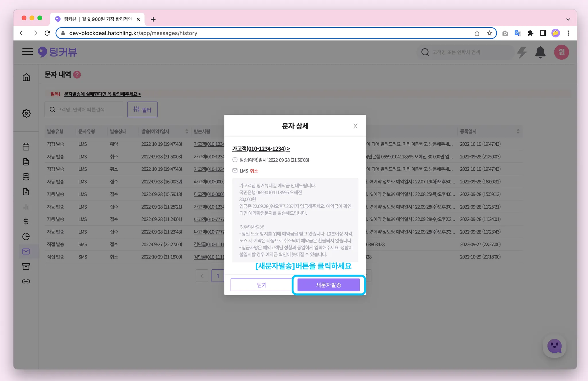Click the lightning bolt quick action icon
The height and width of the screenshot is (381, 588).
(x=522, y=52)
